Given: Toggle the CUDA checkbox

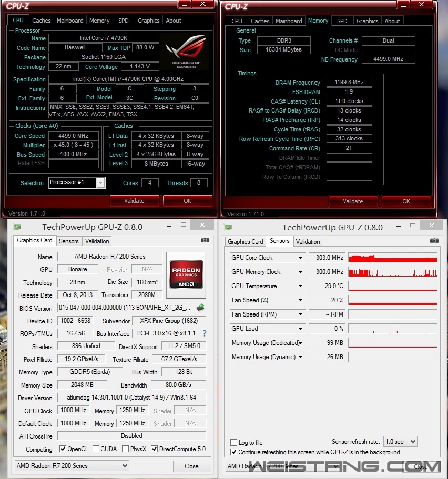Looking at the screenshot, I should tap(96, 449).
